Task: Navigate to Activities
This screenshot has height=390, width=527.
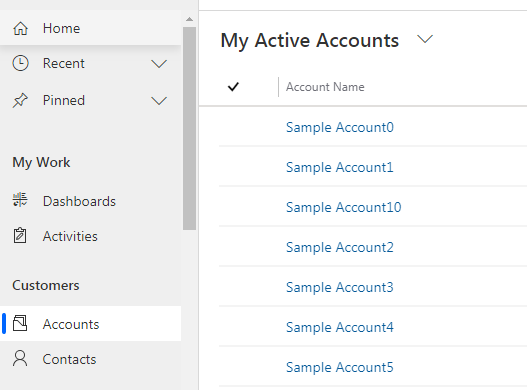Action: [90, 236]
